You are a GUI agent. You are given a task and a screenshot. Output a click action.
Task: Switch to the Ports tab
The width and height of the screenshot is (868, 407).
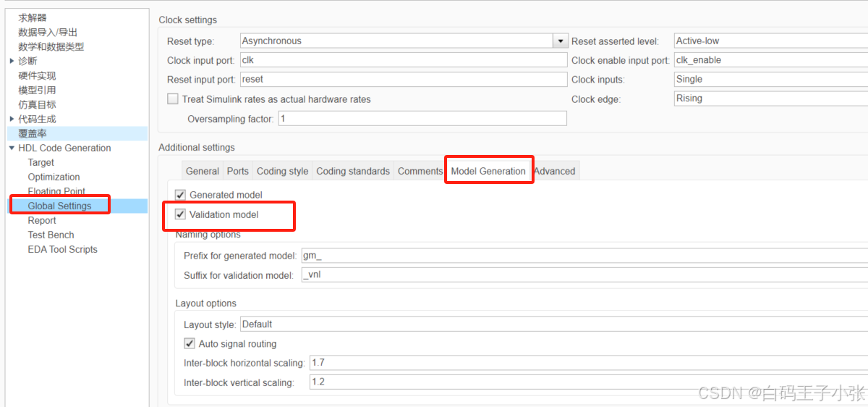(x=237, y=171)
